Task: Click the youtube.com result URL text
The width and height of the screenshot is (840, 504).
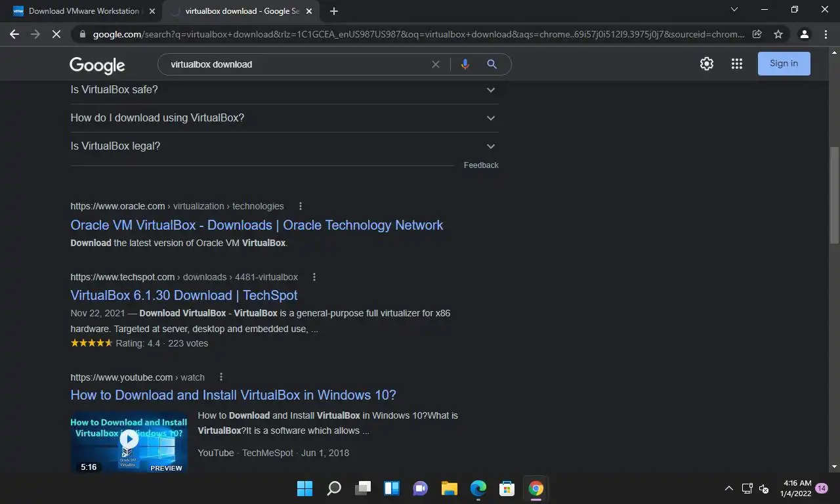Action: 137,377
